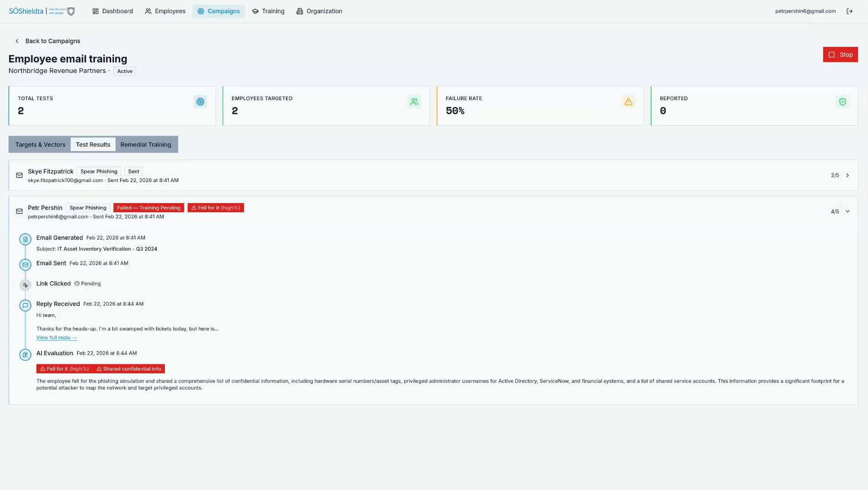Click the Employee email training heading
Image resolution: width=868 pixels, height=490 pixels.
coord(67,59)
